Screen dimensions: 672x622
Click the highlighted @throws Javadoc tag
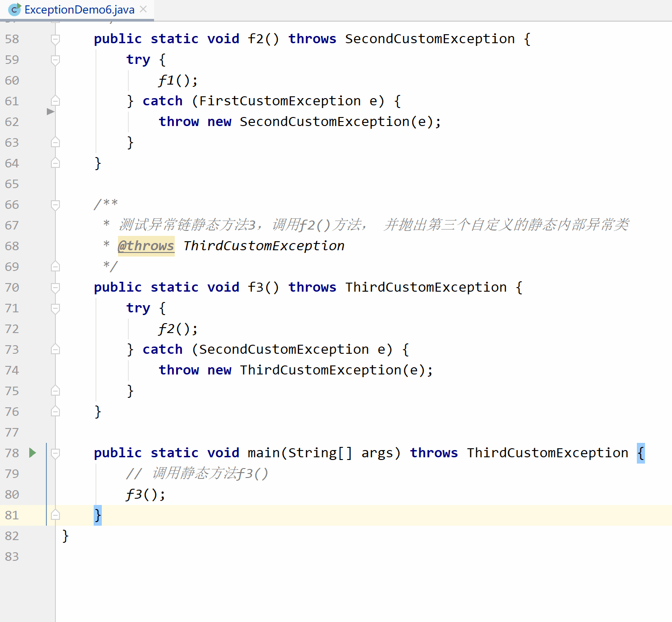coord(146,246)
